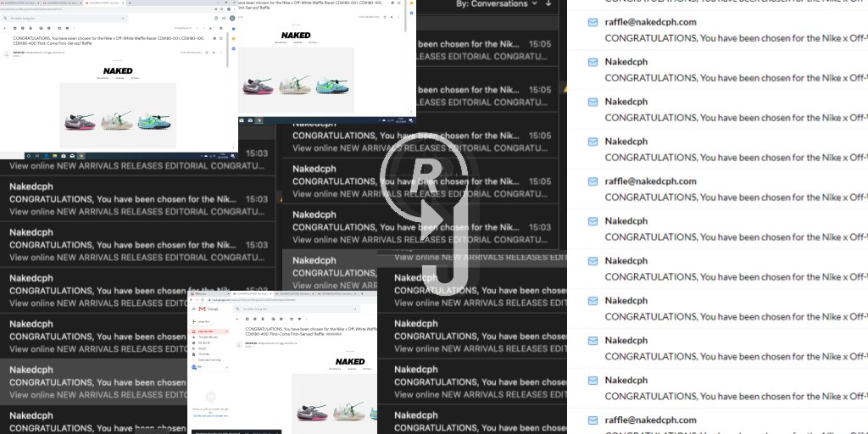Click Move to icon in bottom Gmail toolbar
Viewport: 868px width, 434px height.
[x=292, y=319]
